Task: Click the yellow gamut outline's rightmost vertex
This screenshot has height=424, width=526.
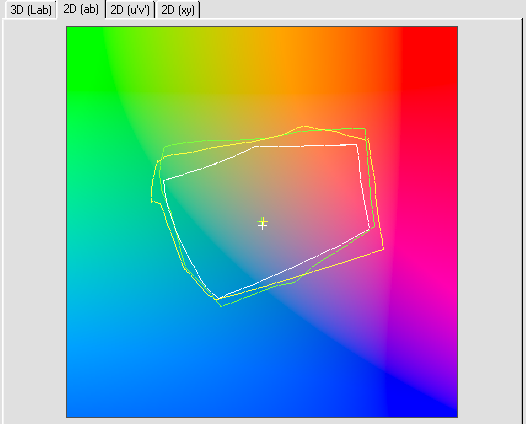Action: (383, 249)
